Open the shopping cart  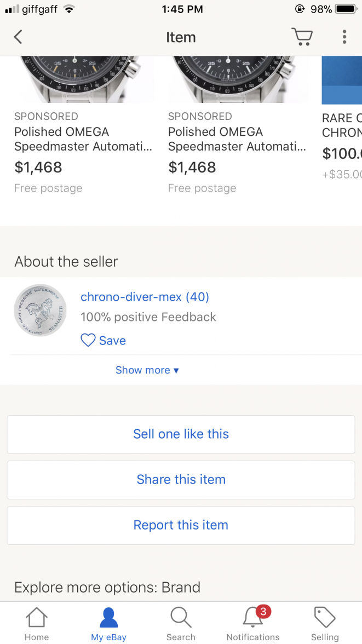[302, 37]
